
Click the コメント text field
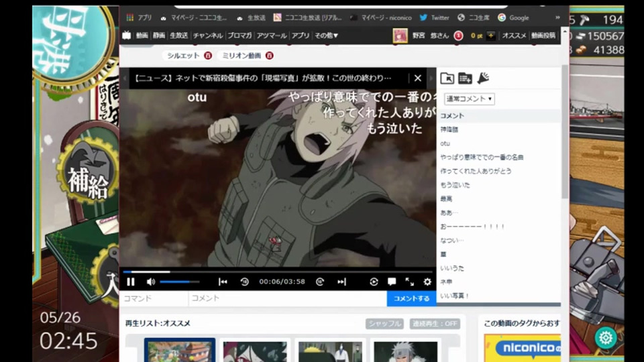[288, 298]
